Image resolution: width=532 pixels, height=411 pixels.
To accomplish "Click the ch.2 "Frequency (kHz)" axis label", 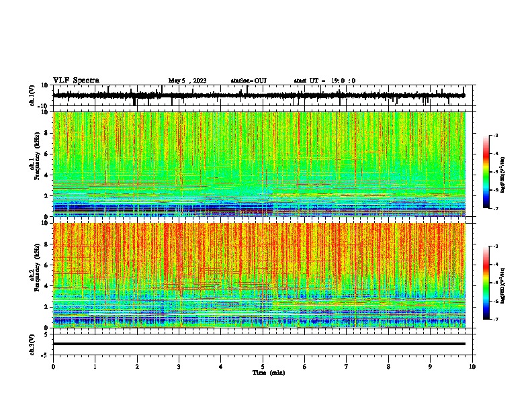I will click(37, 267).
